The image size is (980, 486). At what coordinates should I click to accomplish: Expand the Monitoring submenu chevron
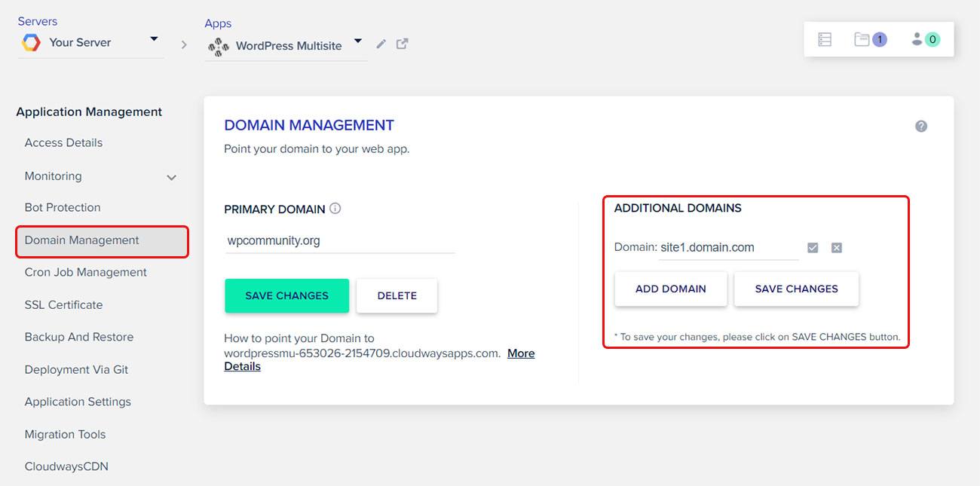coord(172,177)
